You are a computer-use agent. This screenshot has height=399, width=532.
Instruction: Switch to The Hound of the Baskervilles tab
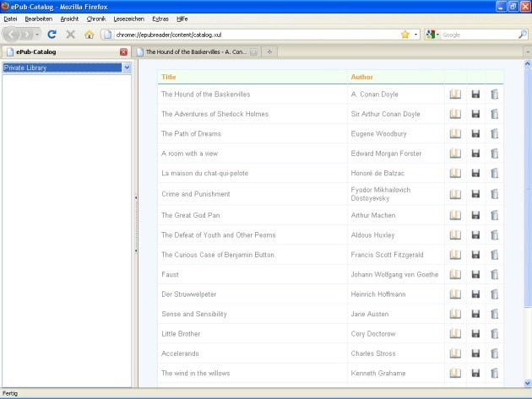click(x=195, y=51)
